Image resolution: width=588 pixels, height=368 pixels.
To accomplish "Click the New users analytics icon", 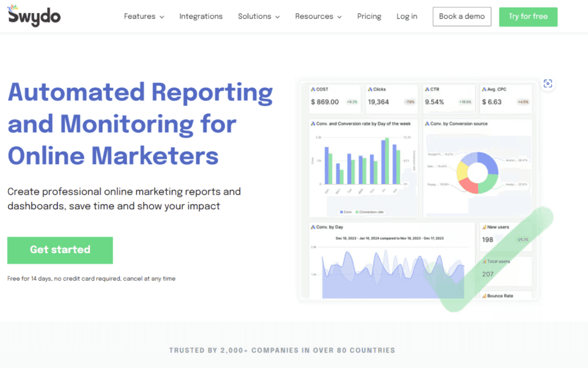I will 484,227.
